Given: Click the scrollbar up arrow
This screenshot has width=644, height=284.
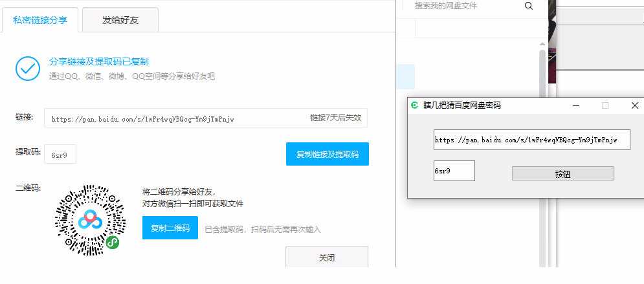Looking at the screenshot, I should tap(542, 44).
